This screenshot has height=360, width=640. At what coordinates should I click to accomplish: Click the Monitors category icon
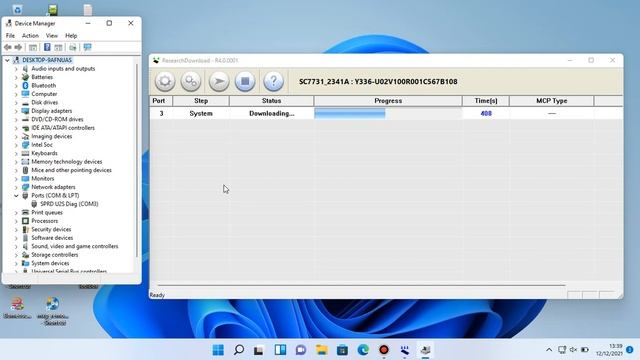pos(25,178)
